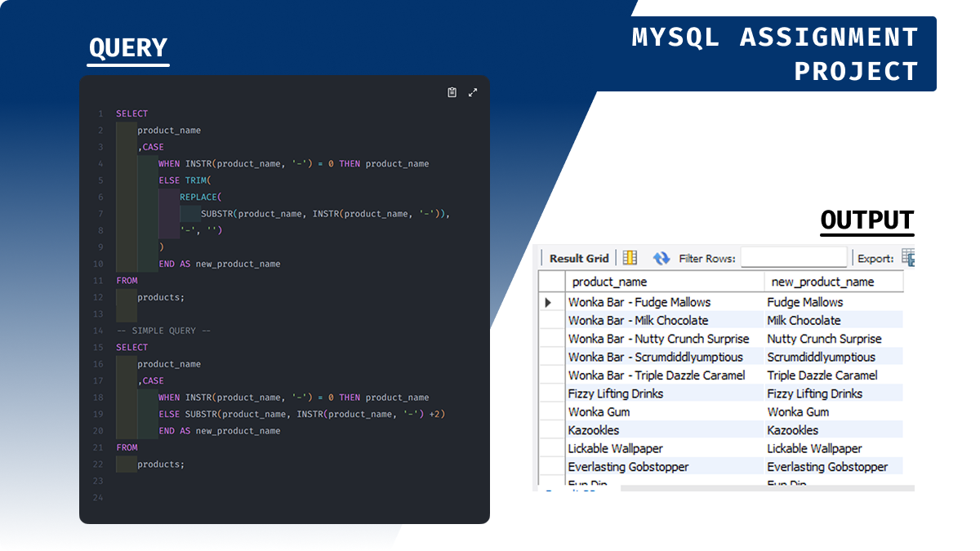Click line number 24 in the gutter
This screenshot has width=980, height=551.
coord(99,498)
